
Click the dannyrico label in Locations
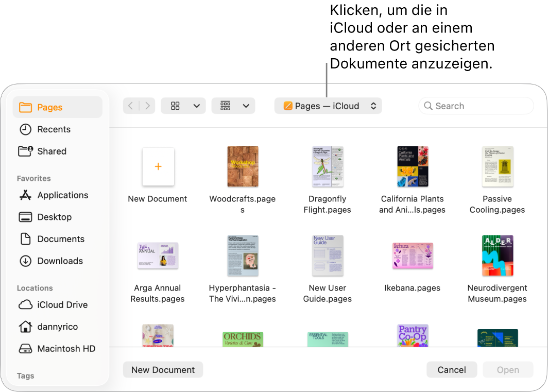[58, 327]
